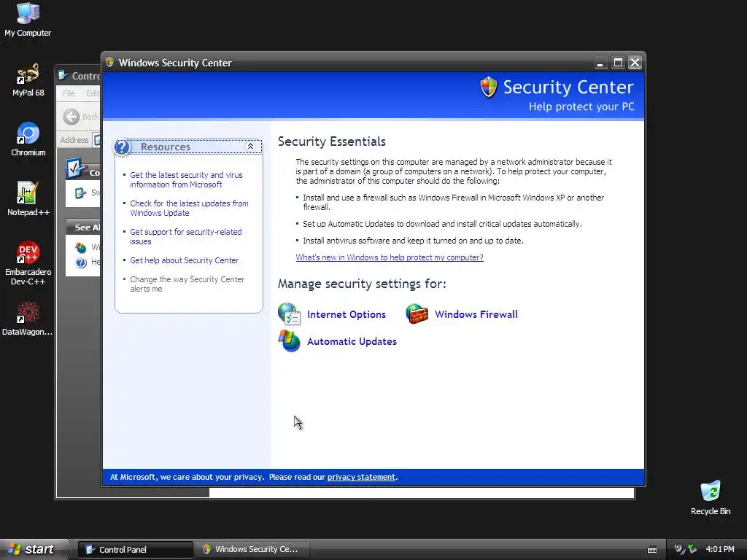
Task: Click the Windows Update icon under See Also
Action: coord(81,248)
